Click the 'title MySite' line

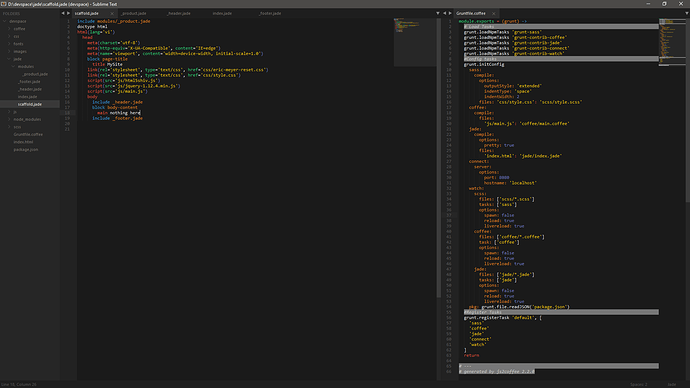click(x=107, y=64)
